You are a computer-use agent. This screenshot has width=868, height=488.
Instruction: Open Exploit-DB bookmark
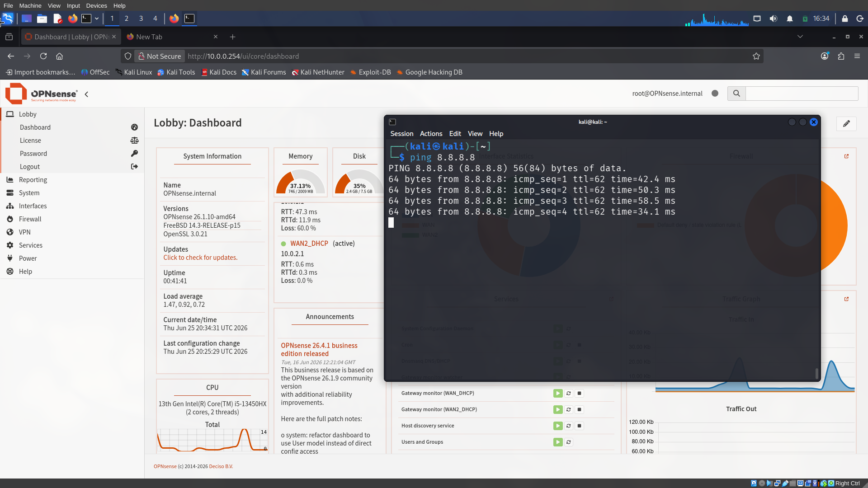371,72
